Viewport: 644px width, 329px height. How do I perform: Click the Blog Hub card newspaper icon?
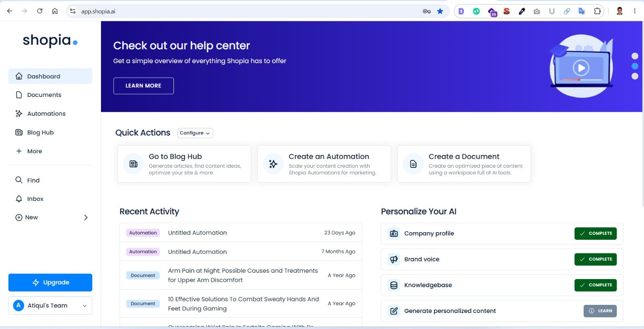click(x=133, y=164)
